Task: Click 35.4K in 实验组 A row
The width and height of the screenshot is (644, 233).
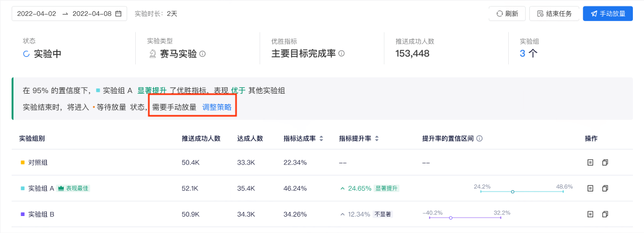Action: [246, 189]
